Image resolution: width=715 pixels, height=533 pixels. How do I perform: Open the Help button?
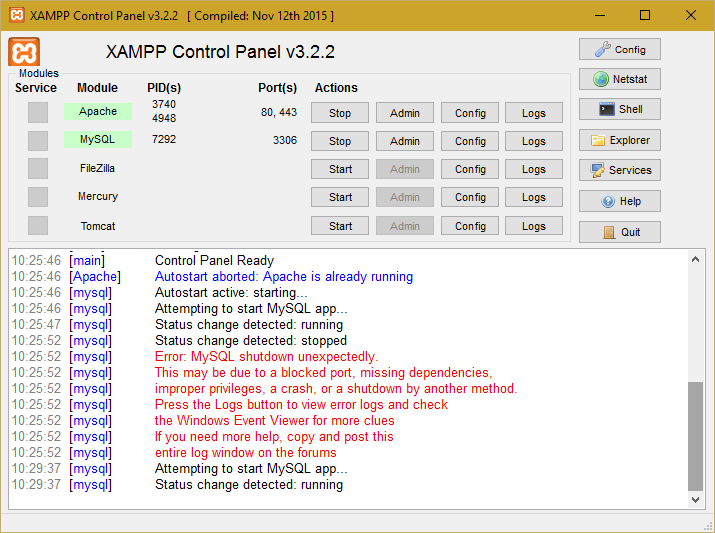coord(619,201)
